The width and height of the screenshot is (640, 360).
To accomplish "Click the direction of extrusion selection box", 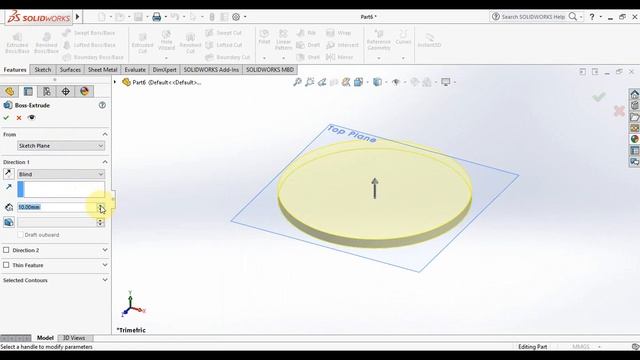I will (61, 189).
